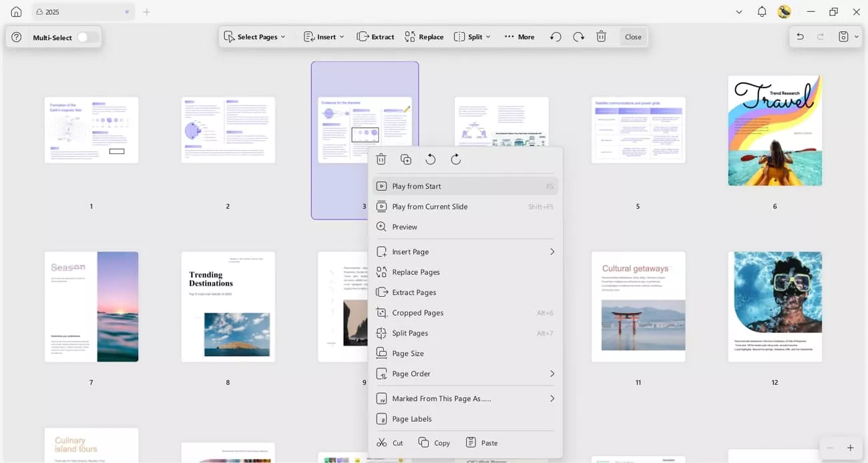Rotate page 3 counterclockwise

click(431, 159)
